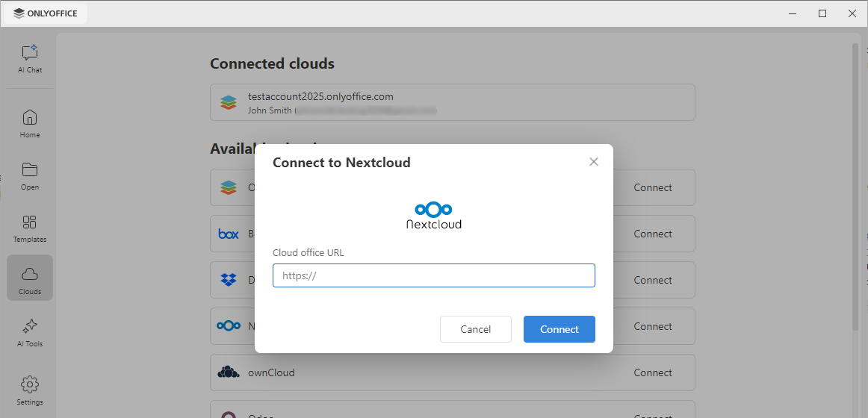Click the ONLYOFFICE logo tab

coord(46,13)
